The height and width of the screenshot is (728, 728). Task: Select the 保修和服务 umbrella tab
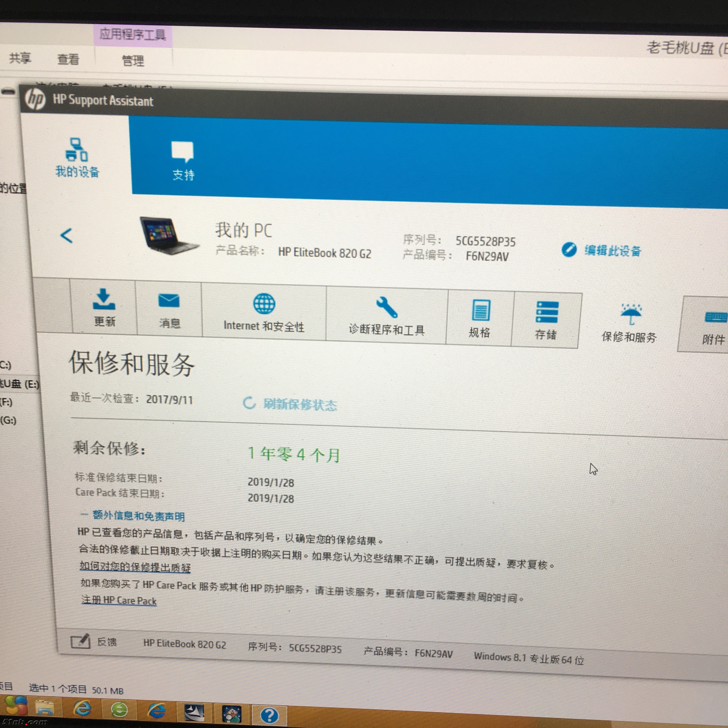(x=629, y=323)
